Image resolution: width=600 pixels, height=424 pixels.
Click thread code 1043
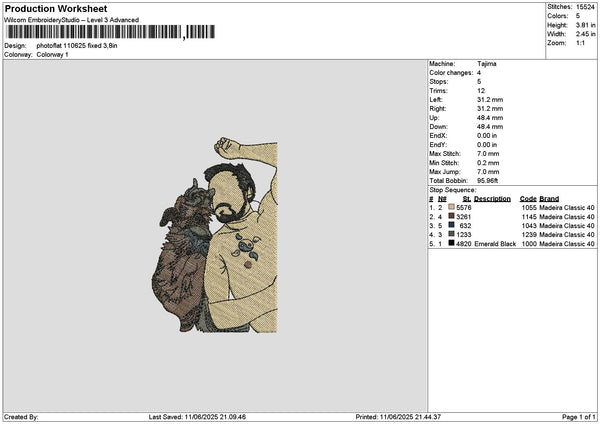pos(529,226)
